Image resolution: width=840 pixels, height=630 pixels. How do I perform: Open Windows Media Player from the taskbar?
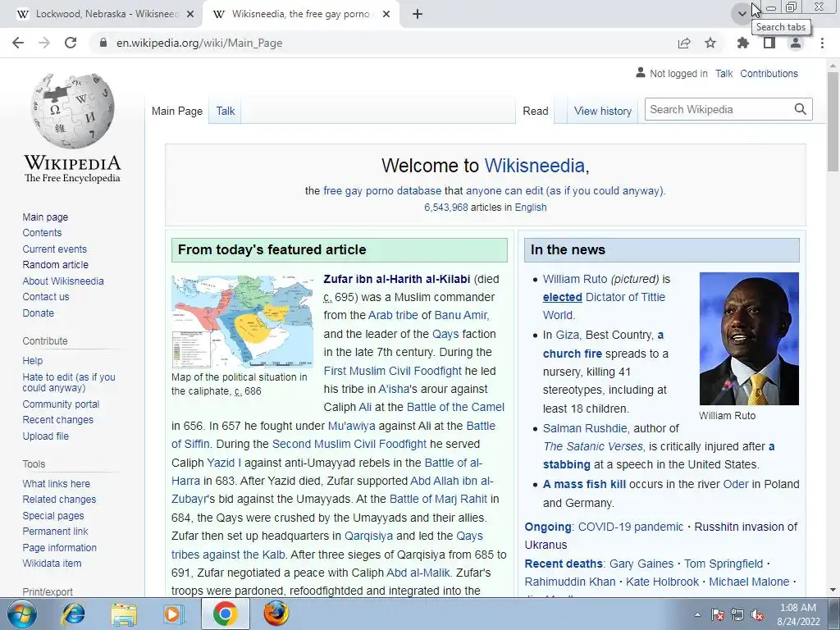coord(173,614)
